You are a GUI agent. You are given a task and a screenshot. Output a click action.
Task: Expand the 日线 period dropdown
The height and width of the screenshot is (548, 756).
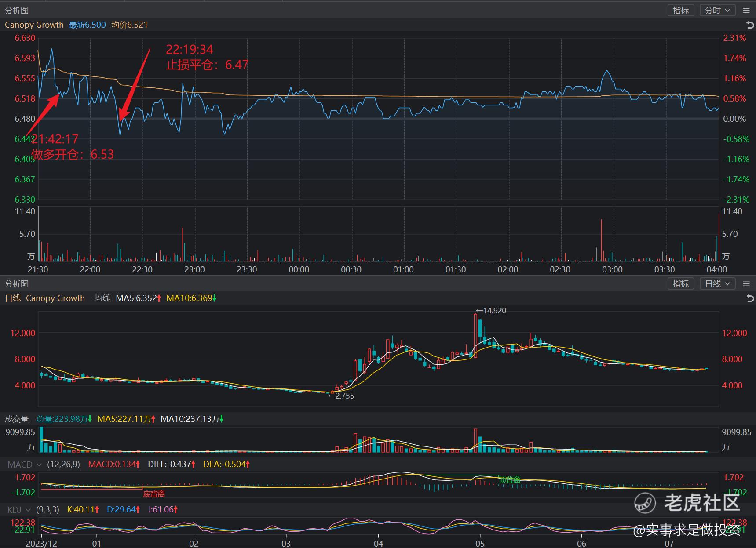point(718,284)
